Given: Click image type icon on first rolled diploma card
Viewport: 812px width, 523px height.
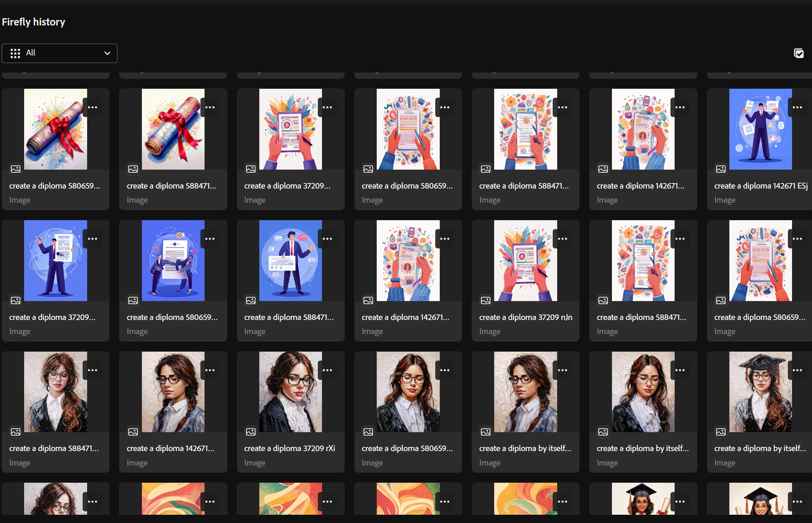Looking at the screenshot, I should click(x=15, y=169).
